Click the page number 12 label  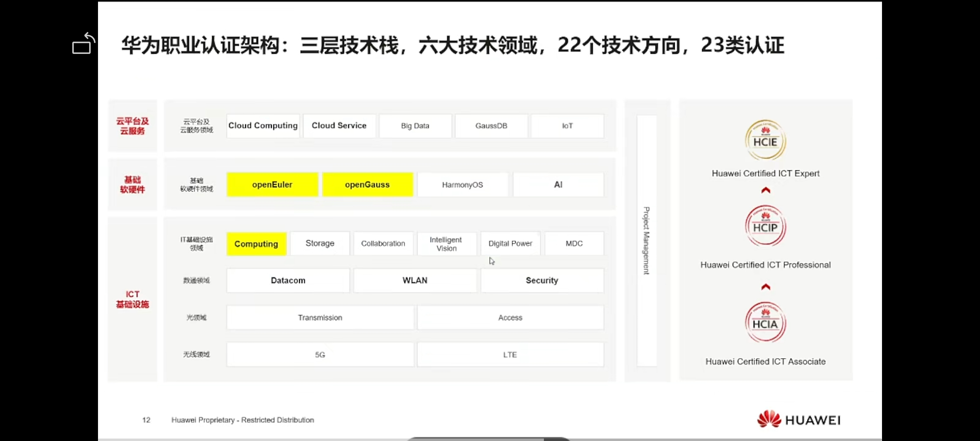(146, 420)
